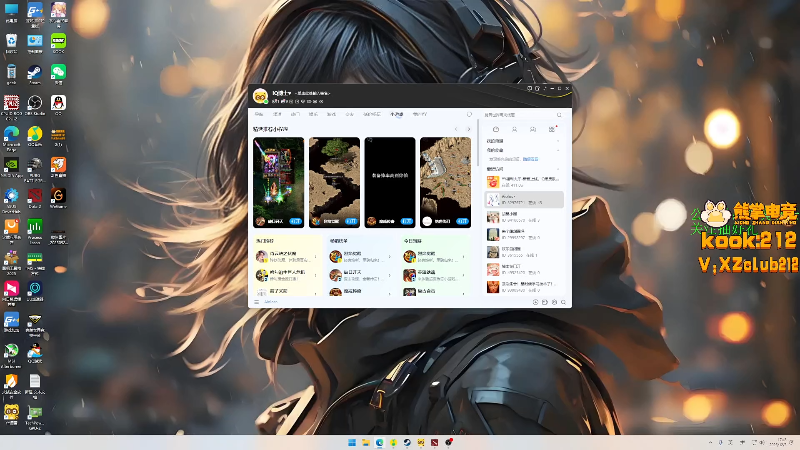Open Microsoft Edge desktop shortcut
Viewport: 800px width, 450px height.
11,139
